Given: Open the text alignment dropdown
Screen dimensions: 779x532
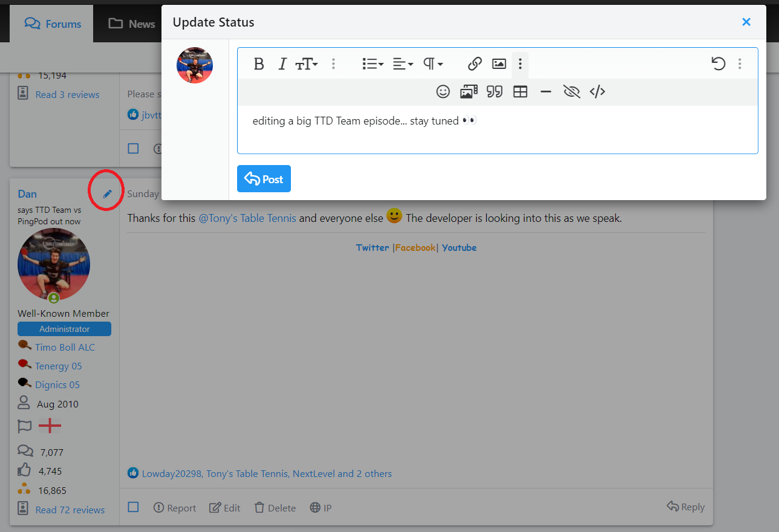Looking at the screenshot, I should pyautogui.click(x=403, y=63).
